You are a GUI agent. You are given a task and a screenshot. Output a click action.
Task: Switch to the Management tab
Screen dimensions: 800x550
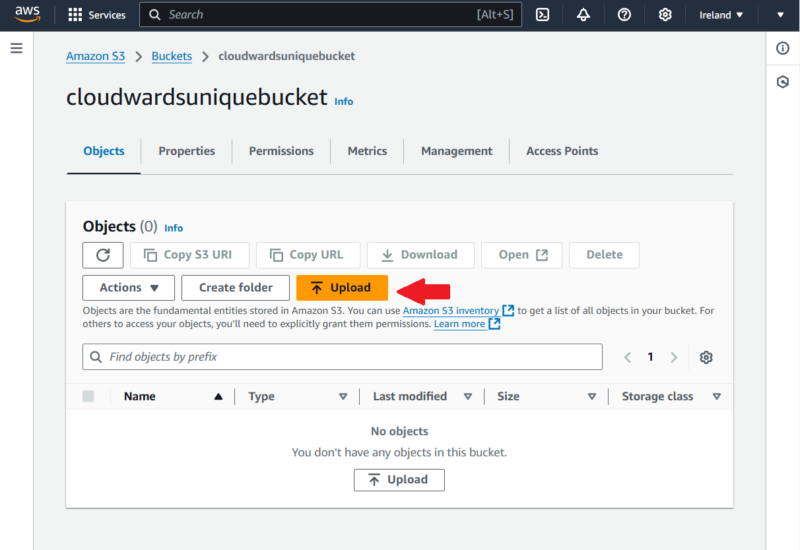coord(457,151)
